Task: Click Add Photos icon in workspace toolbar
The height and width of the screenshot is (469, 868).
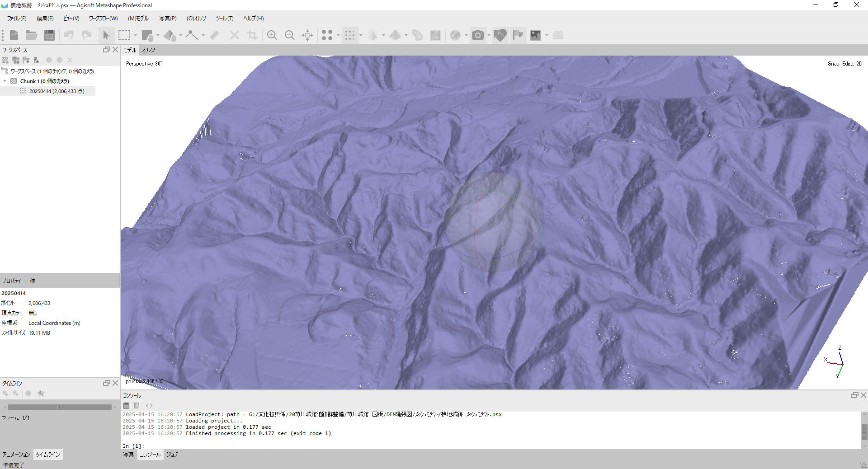Action: coord(16,60)
